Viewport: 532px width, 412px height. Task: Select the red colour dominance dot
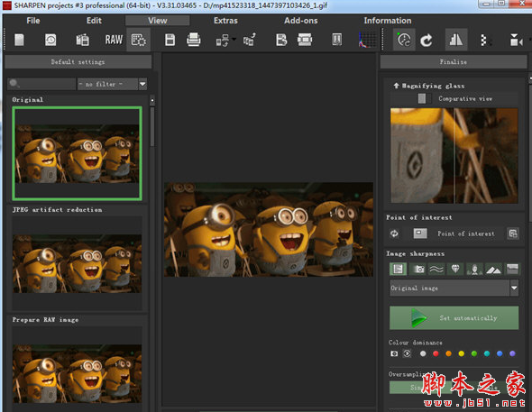pos(436,353)
